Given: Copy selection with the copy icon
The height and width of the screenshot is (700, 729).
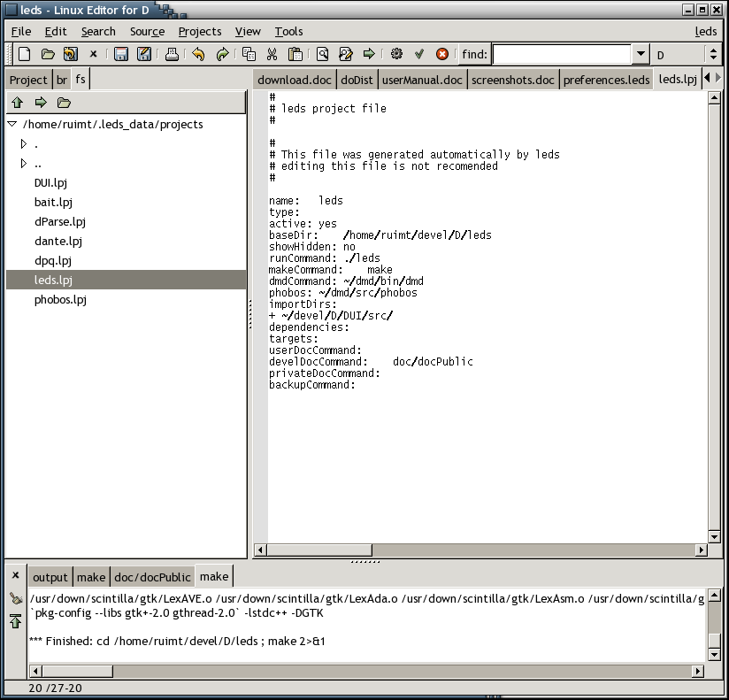Looking at the screenshot, I should [x=249, y=54].
